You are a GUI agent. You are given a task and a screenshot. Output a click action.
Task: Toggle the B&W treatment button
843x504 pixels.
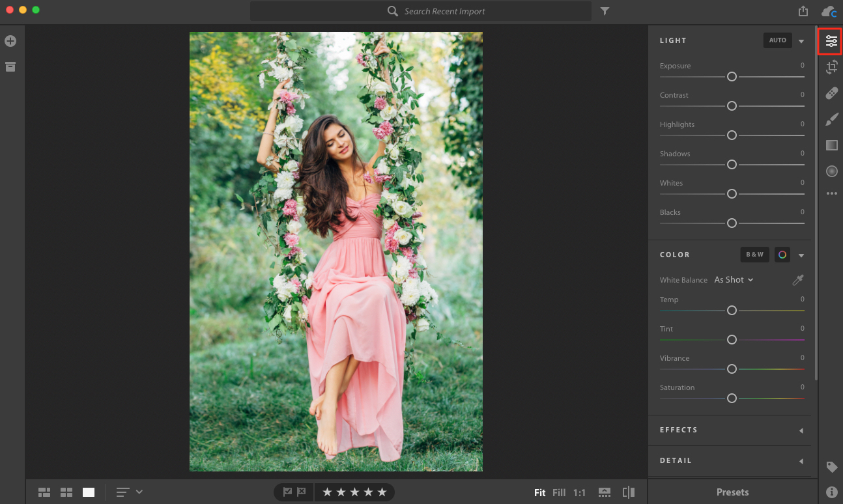(x=754, y=255)
